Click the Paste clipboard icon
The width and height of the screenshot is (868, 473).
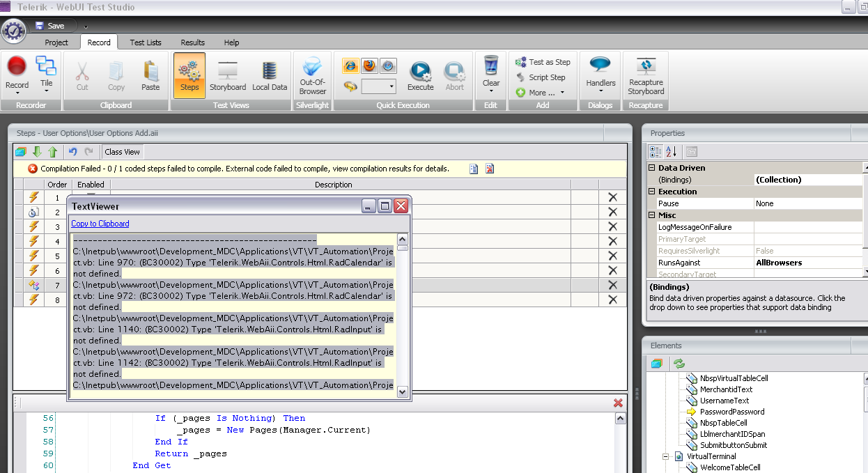150,75
